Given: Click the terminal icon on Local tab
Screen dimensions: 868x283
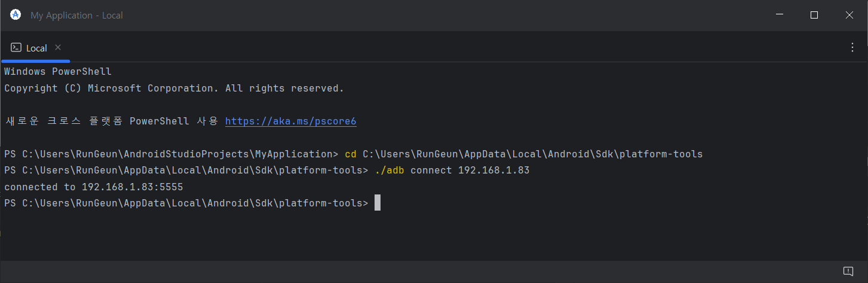Looking at the screenshot, I should (16, 48).
